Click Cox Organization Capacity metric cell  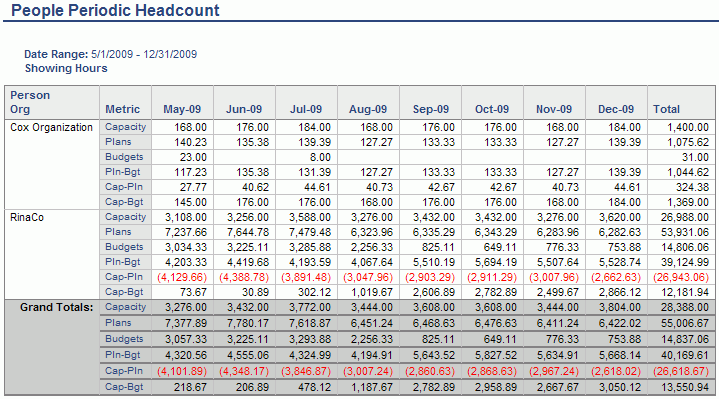coord(125,127)
